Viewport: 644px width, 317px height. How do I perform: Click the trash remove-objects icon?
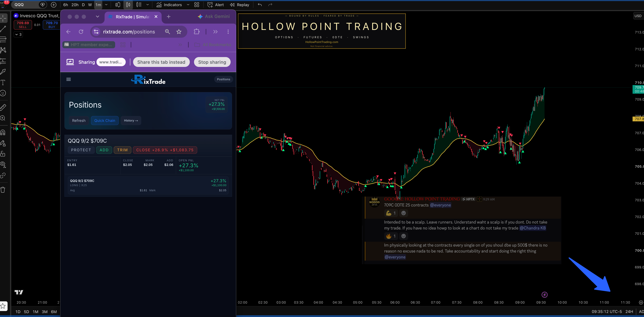(x=3, y=190)
